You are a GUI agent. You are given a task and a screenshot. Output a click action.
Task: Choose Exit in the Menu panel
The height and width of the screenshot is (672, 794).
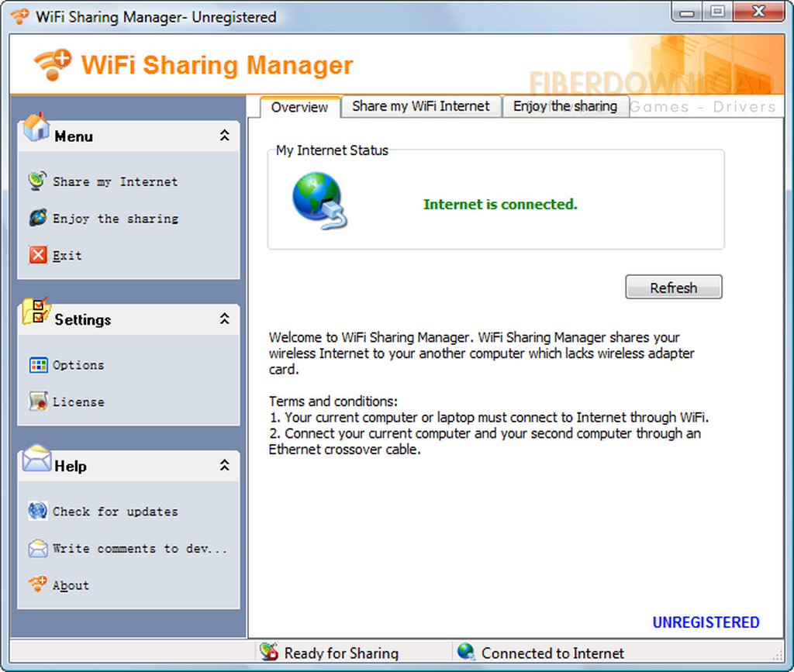[67, 256]
